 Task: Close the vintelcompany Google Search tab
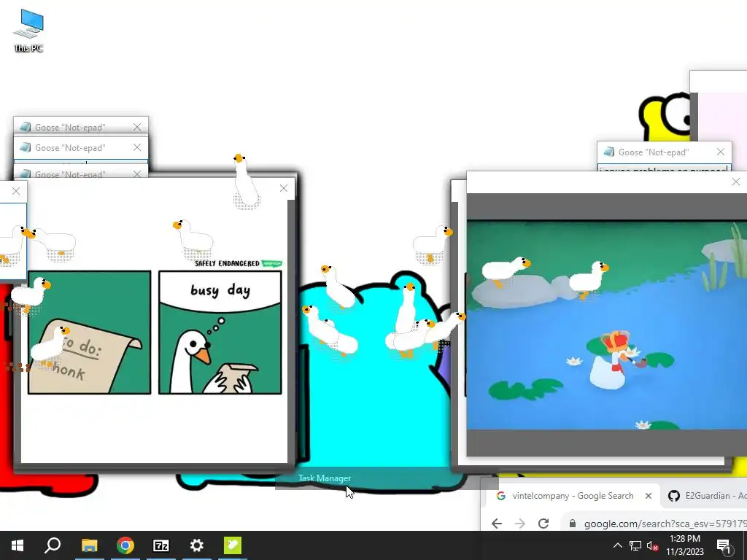click(649, 496)
